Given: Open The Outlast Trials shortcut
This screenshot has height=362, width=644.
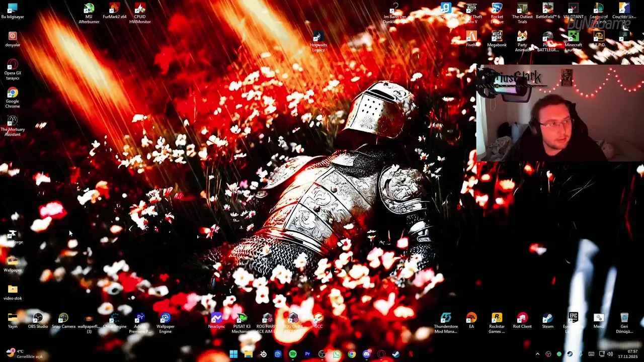Looking at the screenshot, I should [x=522, y=14].
